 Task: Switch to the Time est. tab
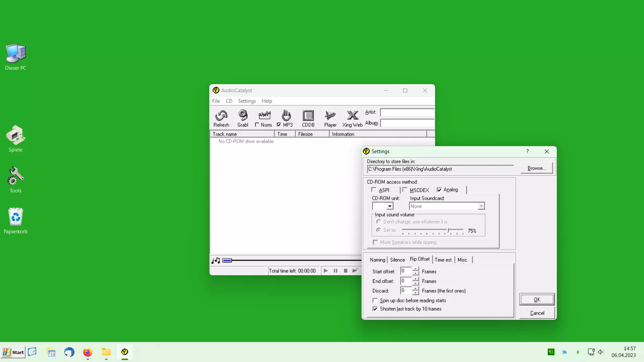coord(443,260)
